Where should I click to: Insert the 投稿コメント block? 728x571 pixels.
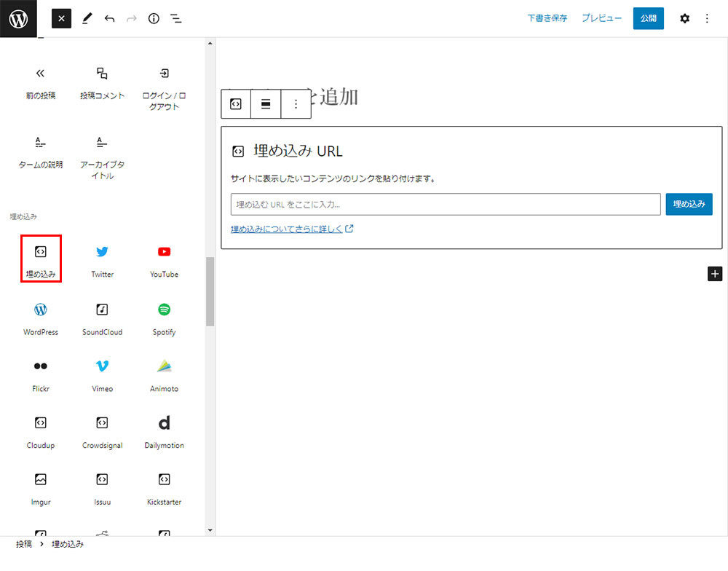tap(102, 84)
